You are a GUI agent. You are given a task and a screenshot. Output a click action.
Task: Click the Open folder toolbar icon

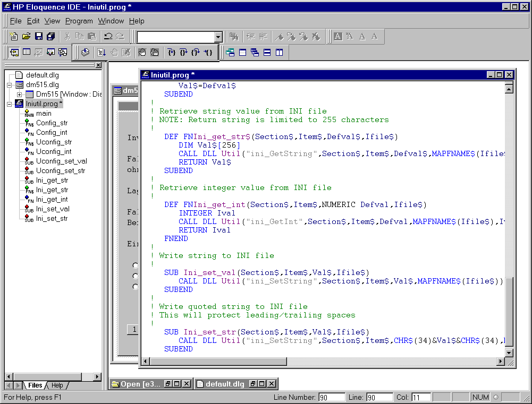(x=27, y=36)
